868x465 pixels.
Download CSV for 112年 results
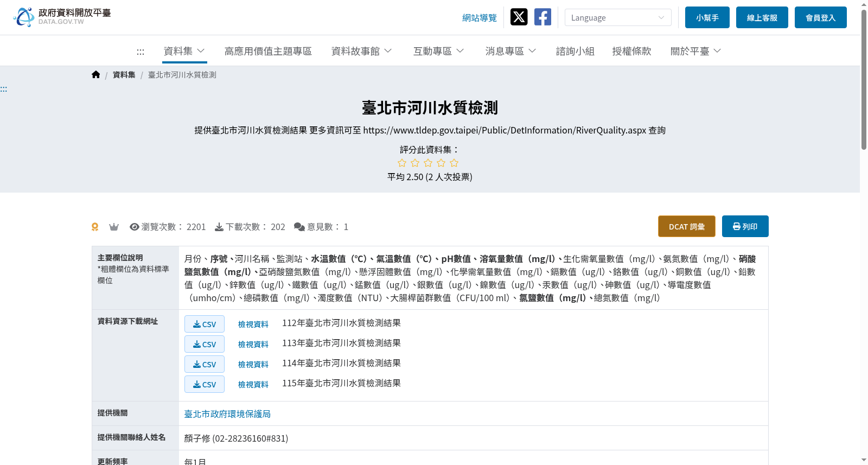point(205,324)
